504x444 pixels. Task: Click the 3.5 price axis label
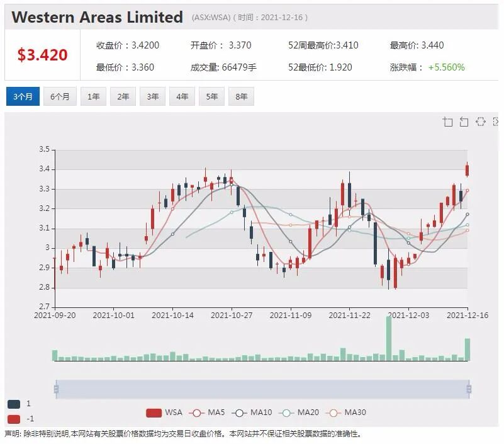coord(44,149)
